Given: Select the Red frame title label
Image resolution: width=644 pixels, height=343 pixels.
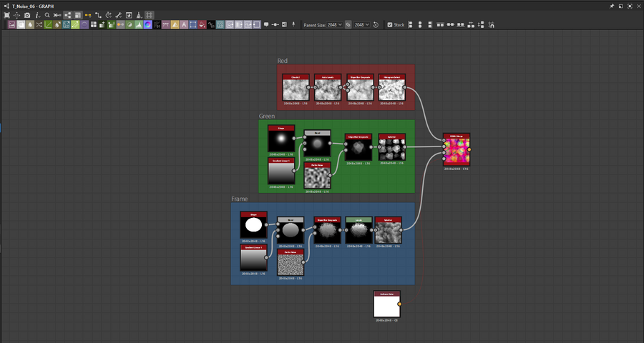Looking at the screenshot, I should 283,61.
